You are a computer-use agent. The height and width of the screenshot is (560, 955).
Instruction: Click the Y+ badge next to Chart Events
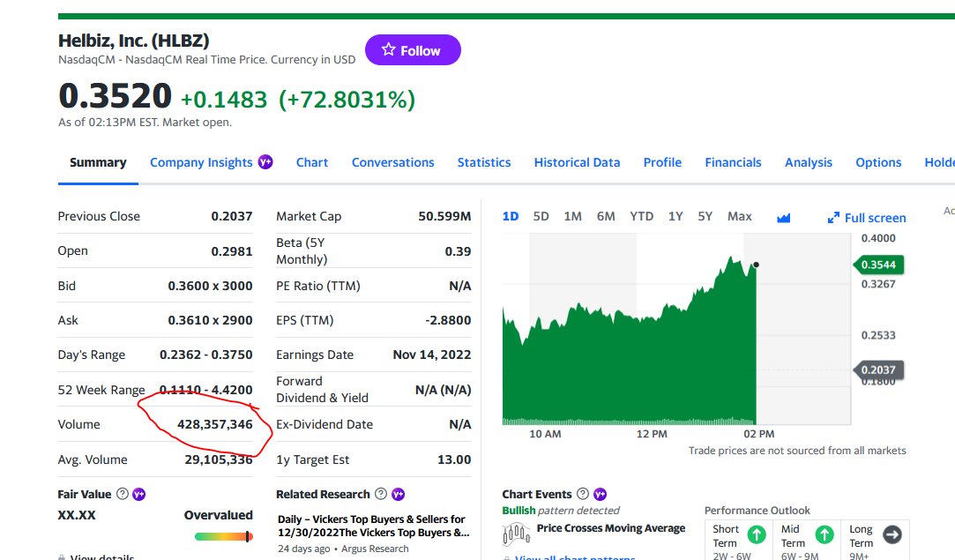(x=600, y=494)
